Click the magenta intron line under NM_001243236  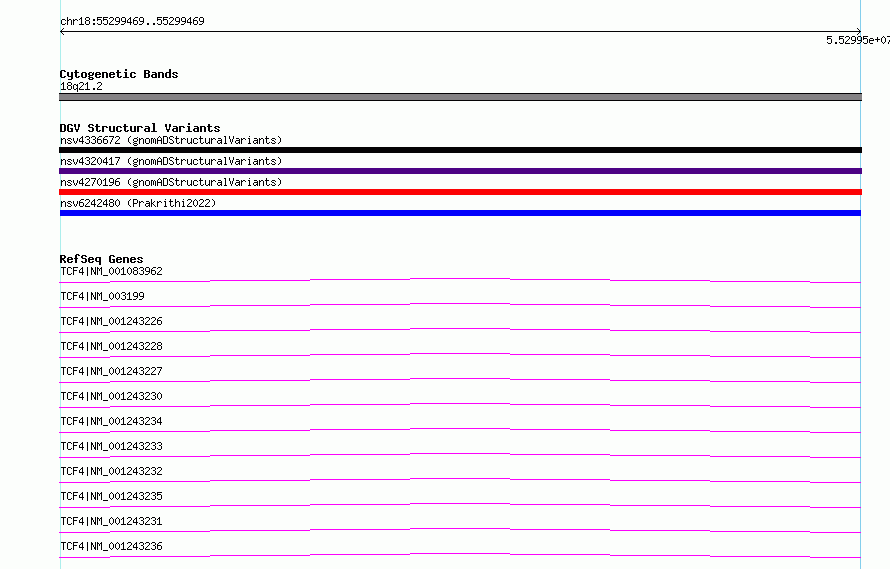(460, 554)
